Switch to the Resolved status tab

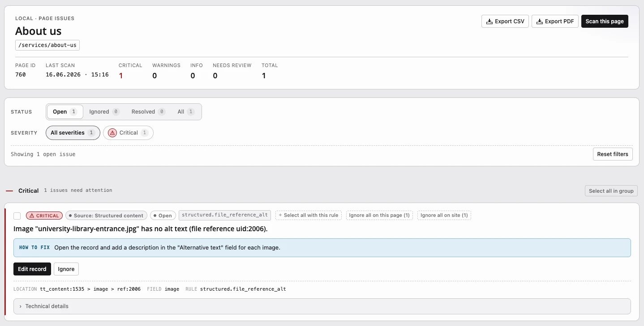tap(148, 112)
